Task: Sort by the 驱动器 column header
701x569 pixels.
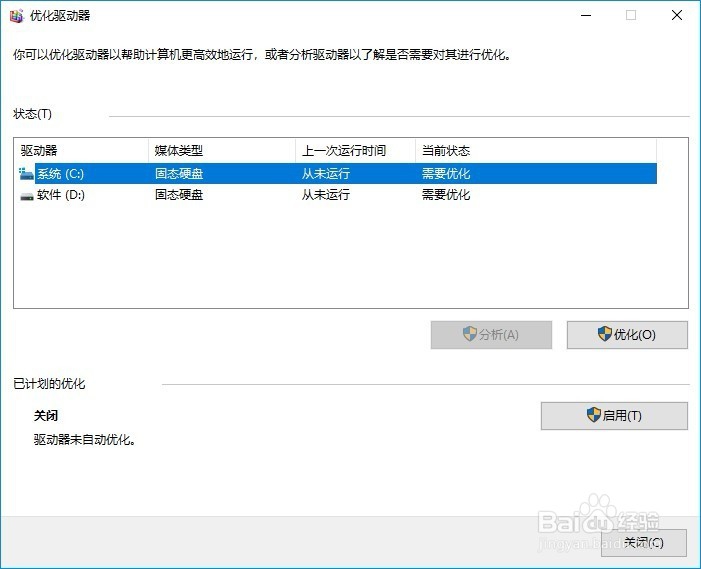Action: [x=83, y=151]
